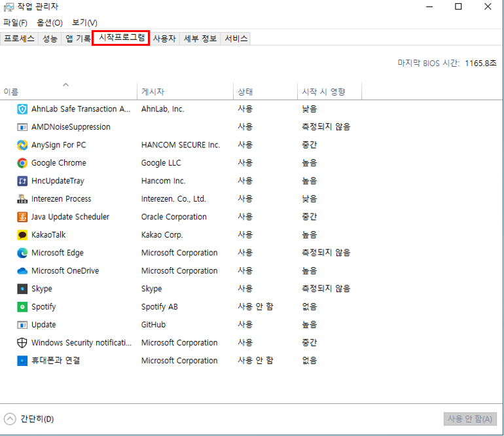Click the Spotify AB publisher cell
The width and height of the screenshot is (504, 436).
(x=160, y=307)
